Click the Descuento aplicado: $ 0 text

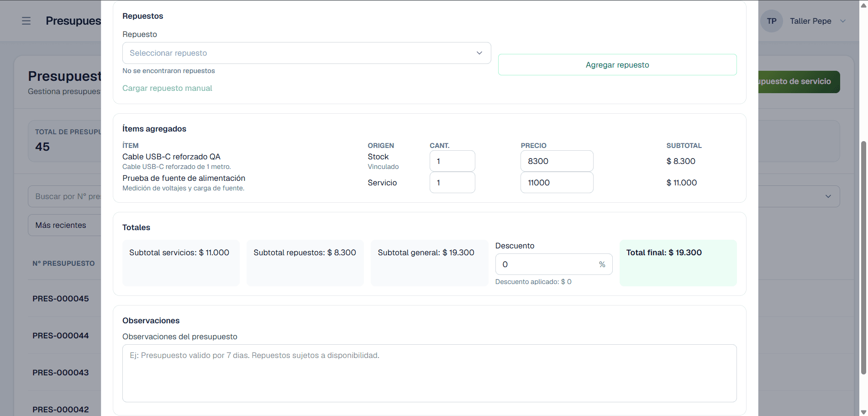click(533, 282)
